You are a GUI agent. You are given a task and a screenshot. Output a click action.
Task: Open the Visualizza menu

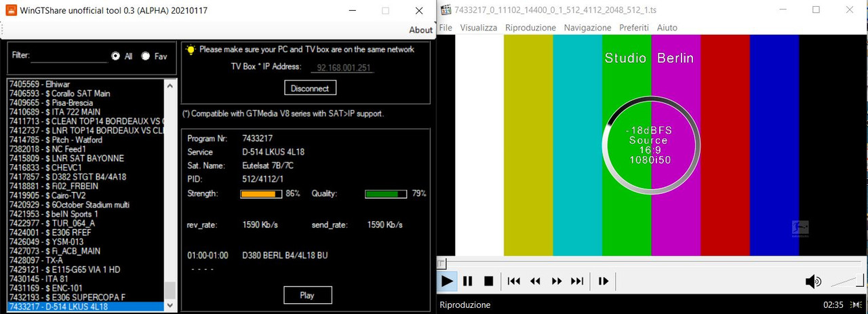(478, 28)
